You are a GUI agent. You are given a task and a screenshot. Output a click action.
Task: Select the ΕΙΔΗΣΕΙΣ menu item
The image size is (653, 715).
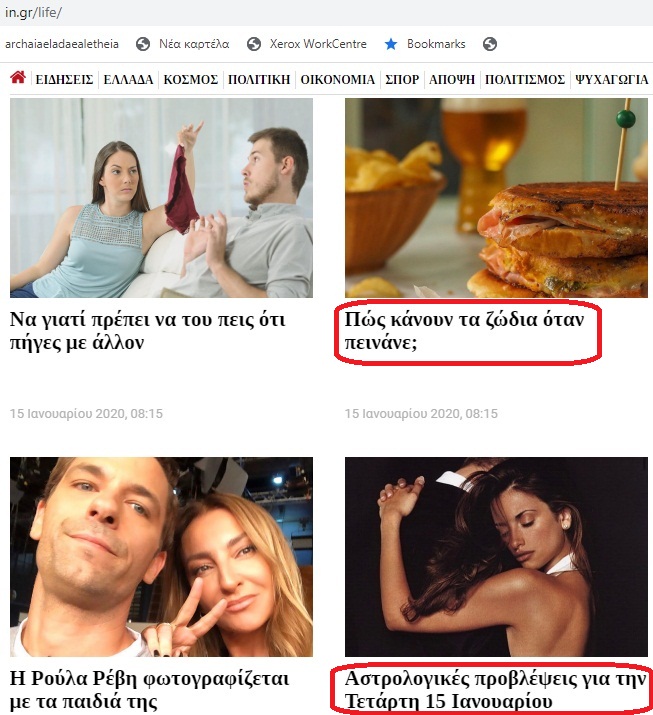pos(64,79)
